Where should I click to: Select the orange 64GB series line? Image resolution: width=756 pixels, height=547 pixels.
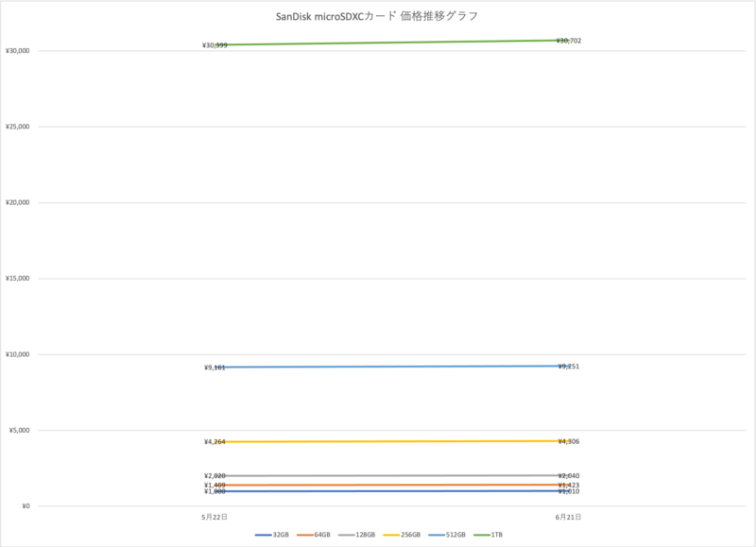391,485
